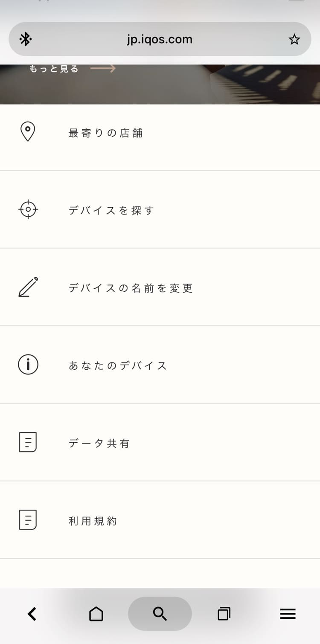The image size is (320, 644).
Task: Tap the document icon beside 利用規約
Action: (x=28, y=520)
